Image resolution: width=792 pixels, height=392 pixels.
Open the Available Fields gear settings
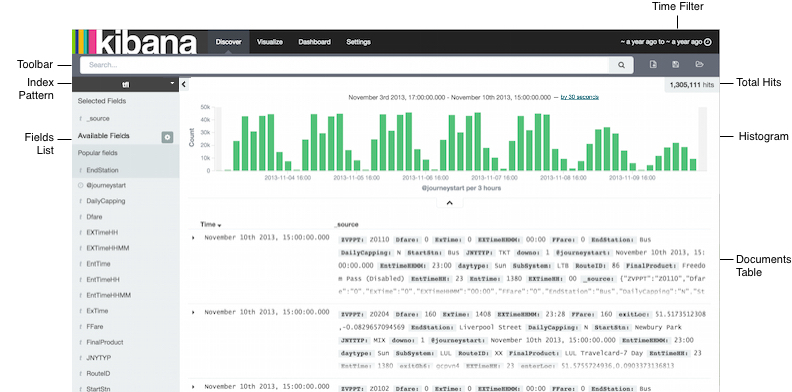pyautogui.click(x=168, y=137)
